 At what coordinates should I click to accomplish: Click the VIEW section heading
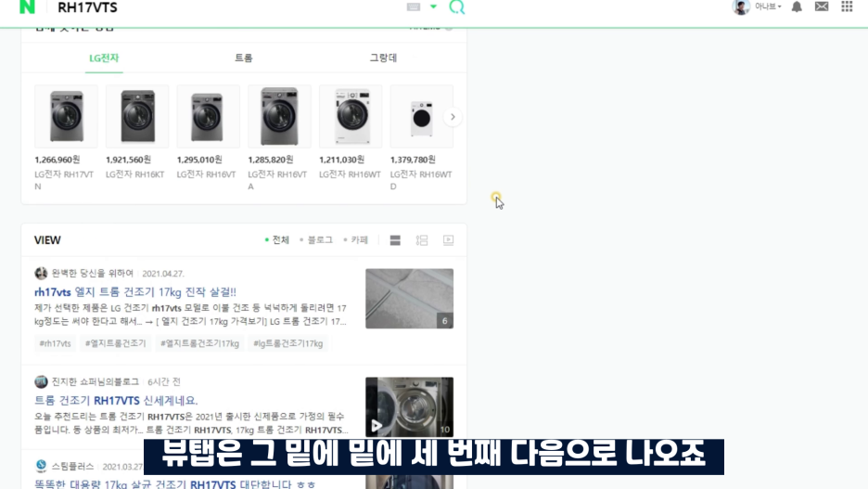pyautogui.click(x=47, y=240)
